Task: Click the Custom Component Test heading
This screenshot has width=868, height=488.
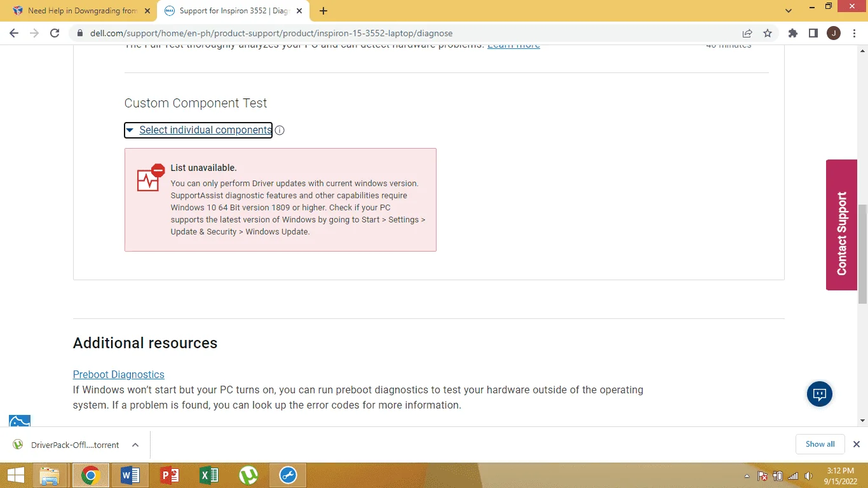Action: tap(196, 103)
